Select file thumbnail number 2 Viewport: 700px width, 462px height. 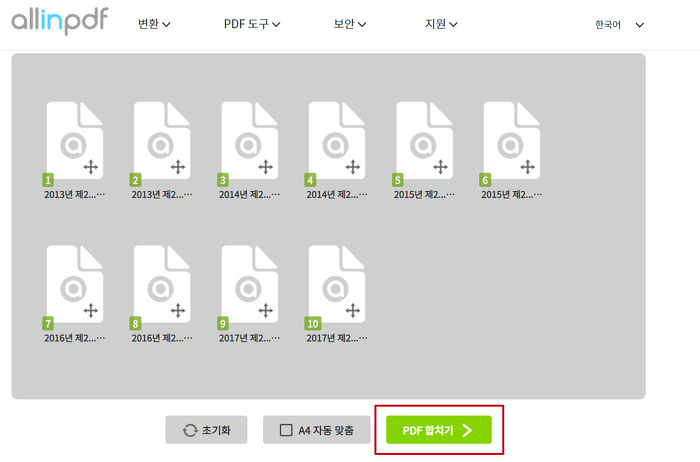click(162, 140)
